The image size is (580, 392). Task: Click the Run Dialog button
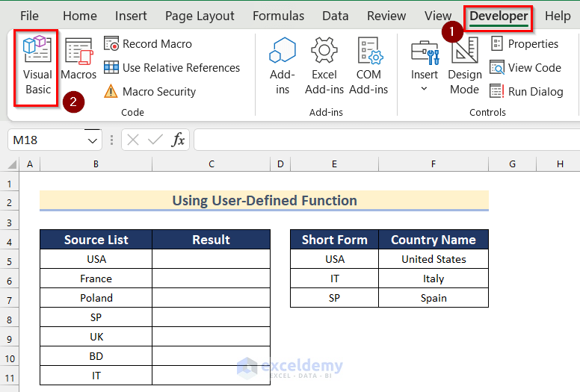coord(526,92)
